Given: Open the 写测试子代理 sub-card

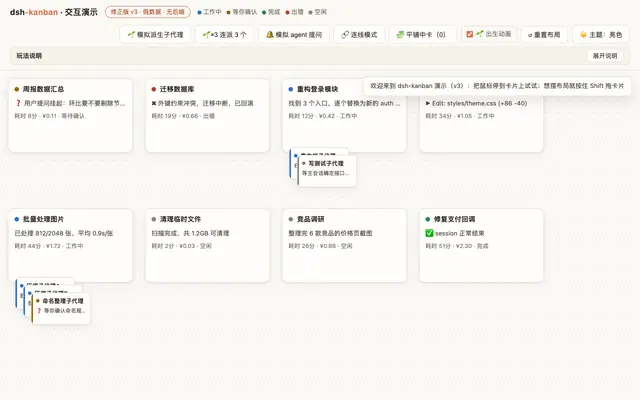Looking at the screenshot, I should 327,171.
